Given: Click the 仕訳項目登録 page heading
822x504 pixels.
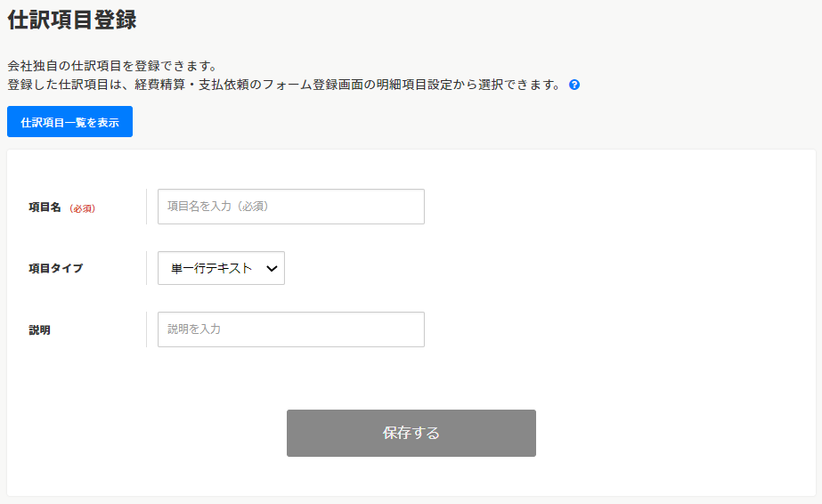Looking at the screenshot, I should pos(72,20).
